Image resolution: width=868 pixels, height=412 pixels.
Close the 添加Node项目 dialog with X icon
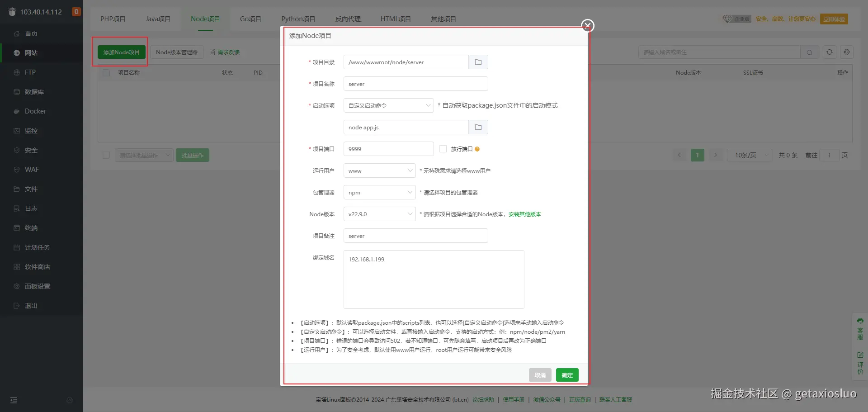coord(587,26)
